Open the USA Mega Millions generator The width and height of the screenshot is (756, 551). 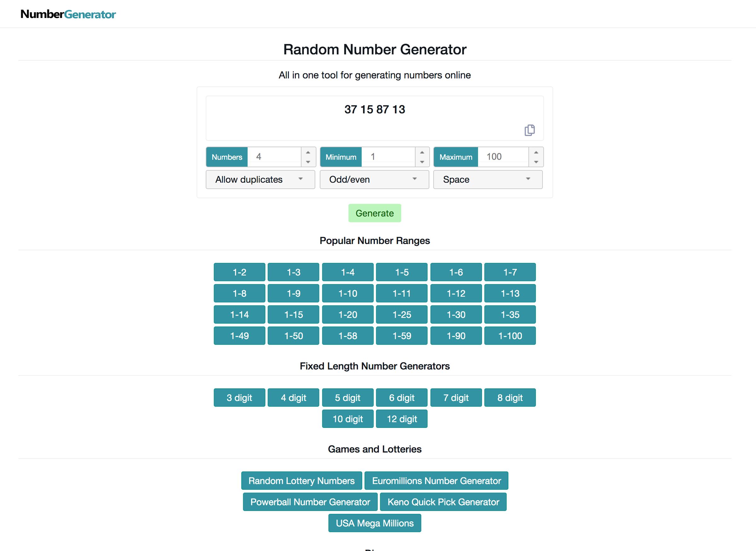click(x=374, y=523)
